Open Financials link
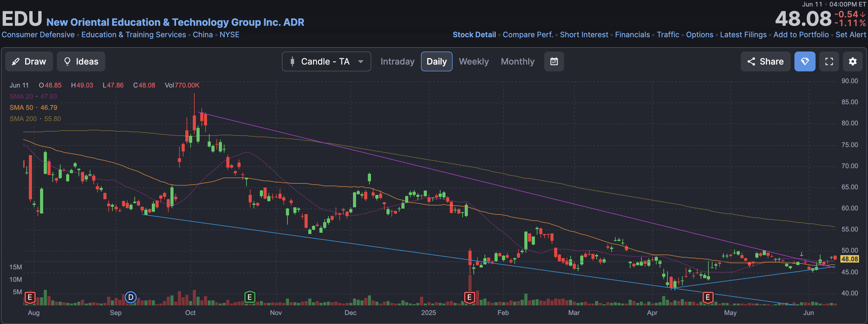Viewport: 868px width, 324px height. [x=632, y=35]
